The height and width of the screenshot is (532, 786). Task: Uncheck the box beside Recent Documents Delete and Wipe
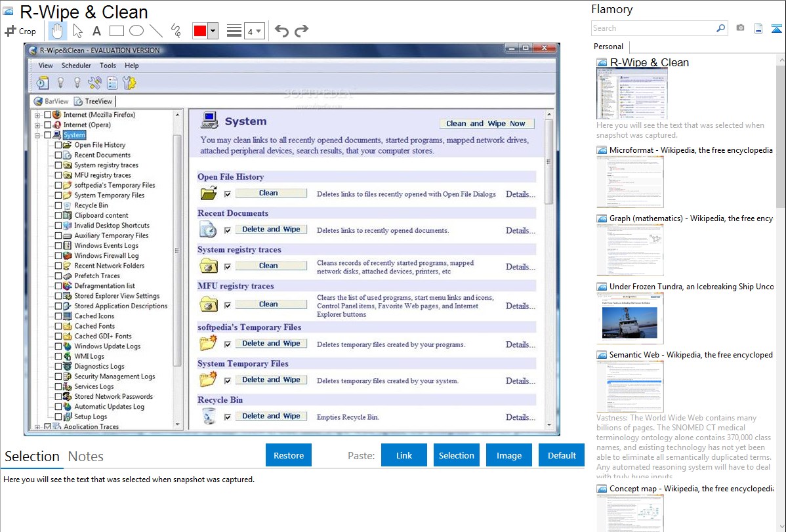[228, 230]
